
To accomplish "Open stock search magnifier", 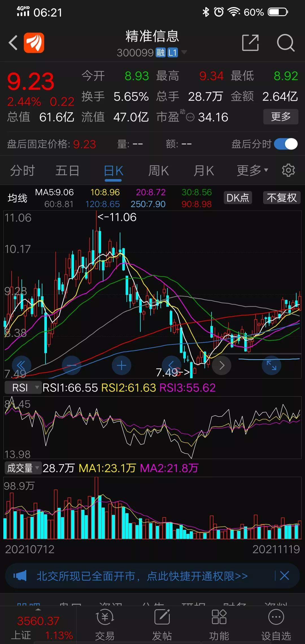I will [286, 43].
